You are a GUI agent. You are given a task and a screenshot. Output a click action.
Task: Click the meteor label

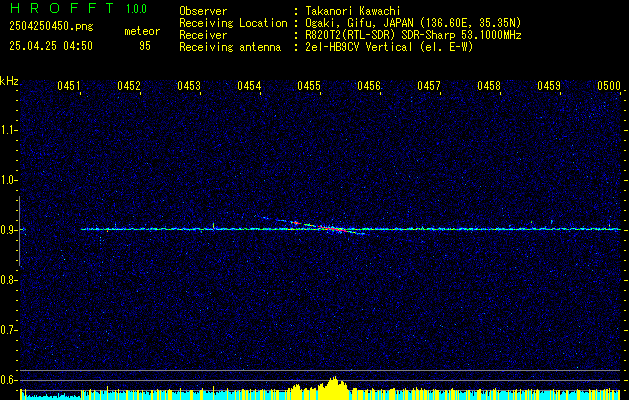click(x=142, y=31)
